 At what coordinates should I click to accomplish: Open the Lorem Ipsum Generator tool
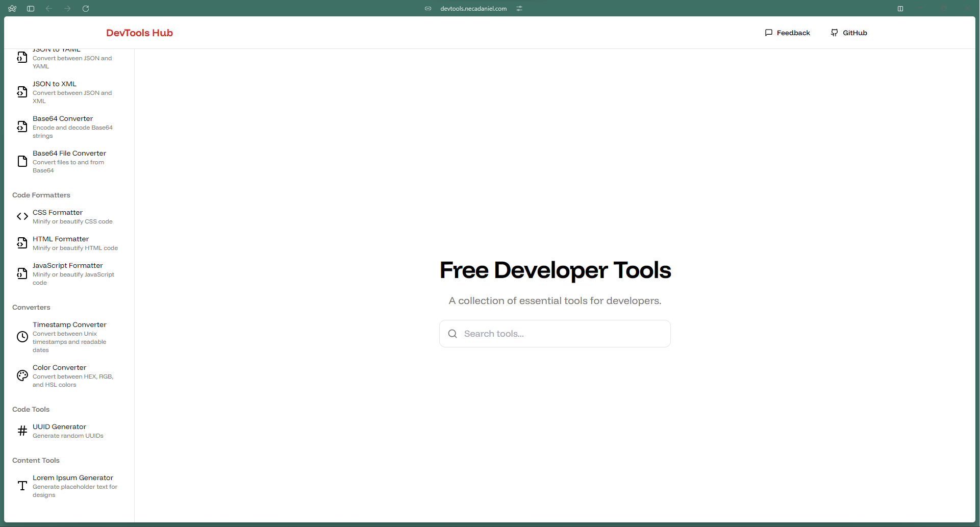pyautogui.click(x=69, y=486)
